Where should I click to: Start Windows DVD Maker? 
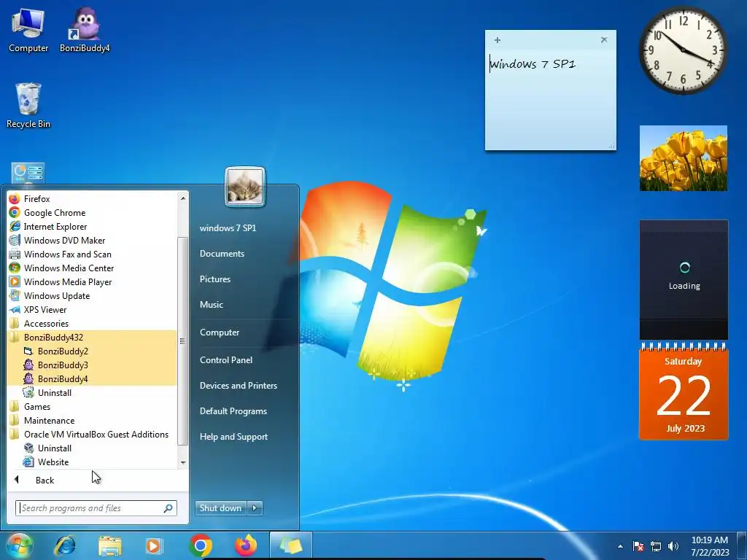91,240
